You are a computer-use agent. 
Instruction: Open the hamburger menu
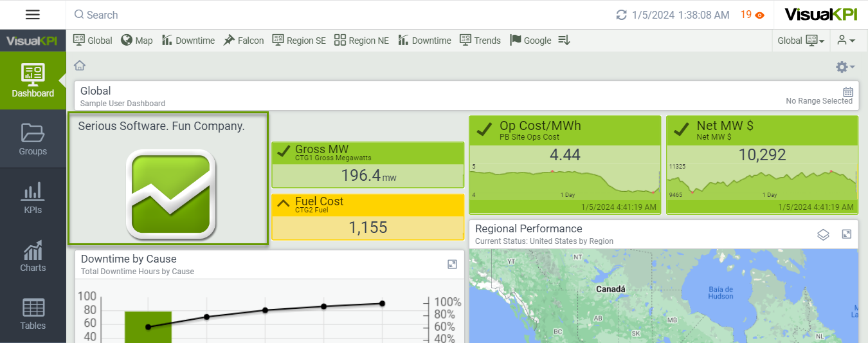pyautogui.click(x=33, y=15)
